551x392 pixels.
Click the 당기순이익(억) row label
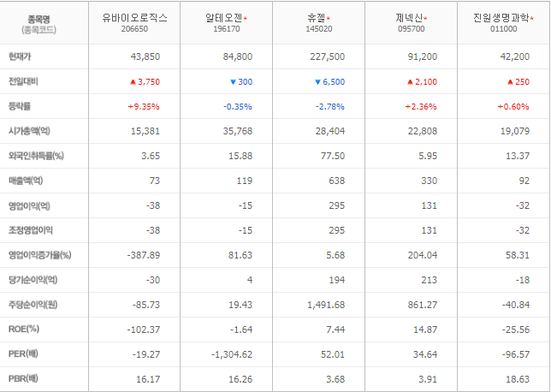coord(33,280)
